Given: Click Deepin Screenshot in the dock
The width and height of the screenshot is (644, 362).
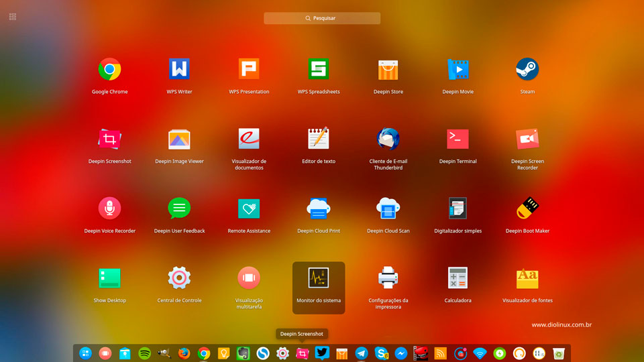Looking at the screenshot, I should [x=303, y=353].
